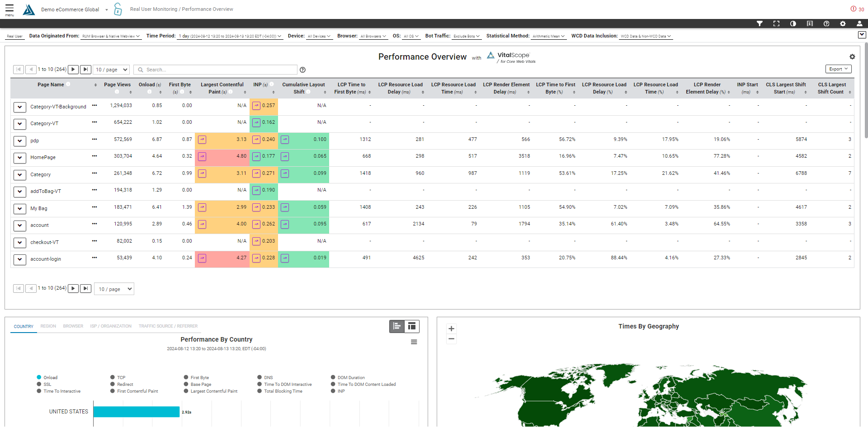Viewport: 868px width, 427px height.
Task: Open CLS trend icon for HomePage row
Action: 285,157
